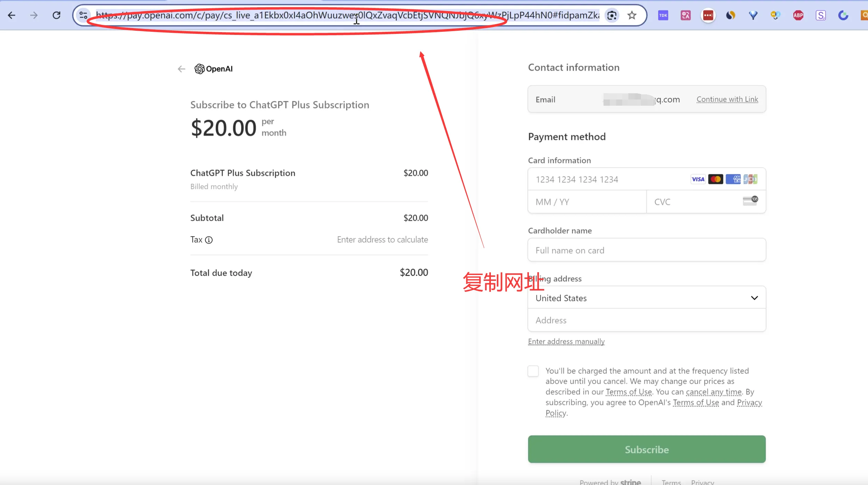The height and width of the screenshot is (485, 868).
Task: Click the Subscribe button
Action: (x=646, y=449)
